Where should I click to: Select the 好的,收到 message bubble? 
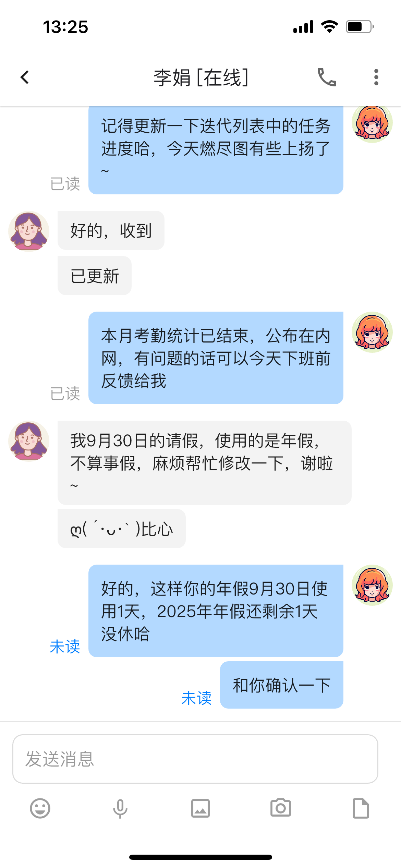click(111, 230)
